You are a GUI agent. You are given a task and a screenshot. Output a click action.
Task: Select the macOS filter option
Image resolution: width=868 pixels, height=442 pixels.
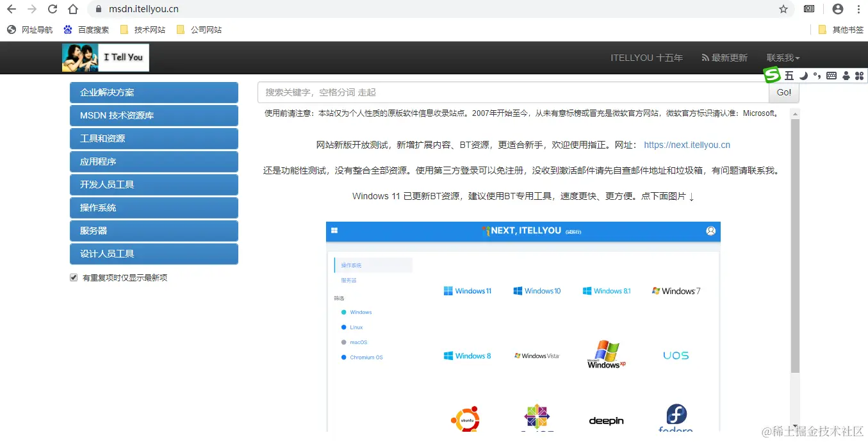(354, 342)
